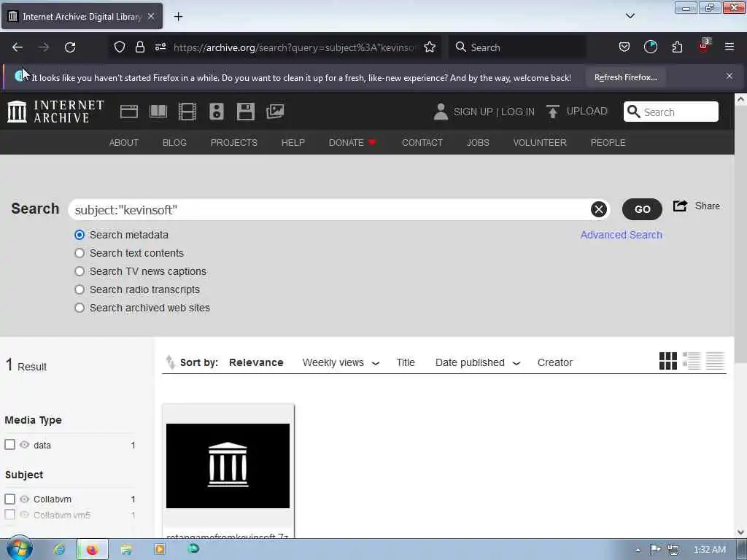Click the page vertical scrollbar thumb

[x=740, y=233]
